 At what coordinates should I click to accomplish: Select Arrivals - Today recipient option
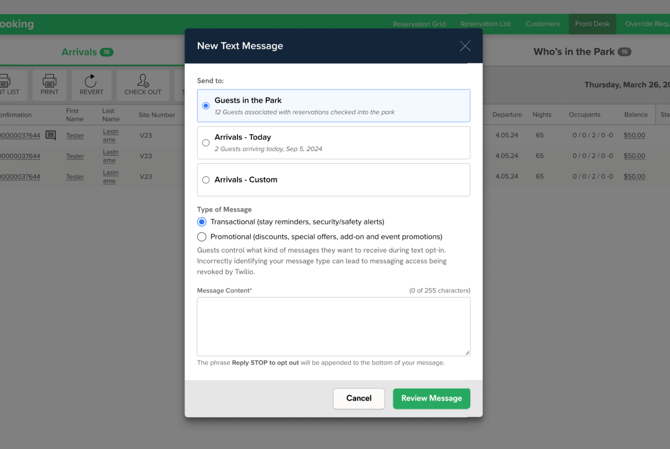click(x=206, y=142)
